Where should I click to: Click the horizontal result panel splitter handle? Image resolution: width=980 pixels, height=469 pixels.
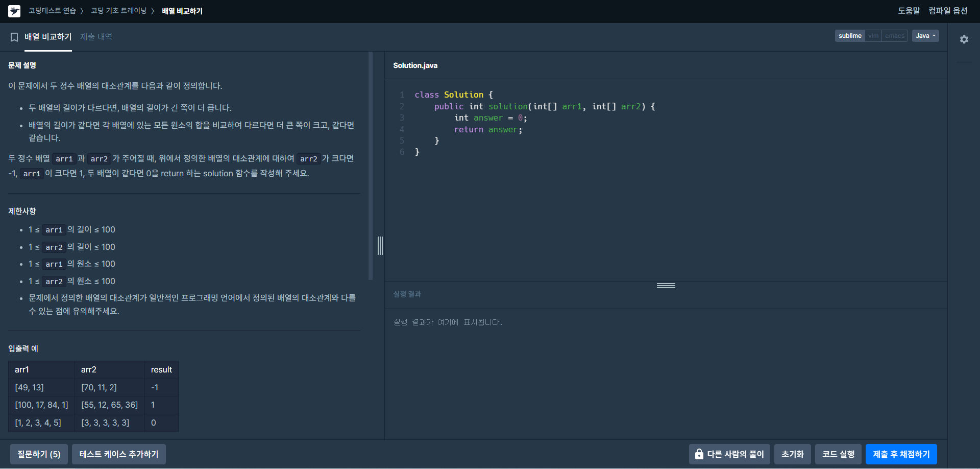[x=666, y=286]
